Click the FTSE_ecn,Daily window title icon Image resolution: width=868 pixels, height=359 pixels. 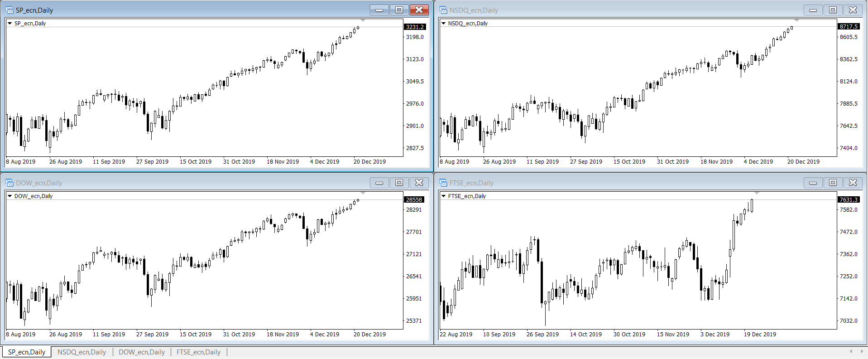[443, 183]
